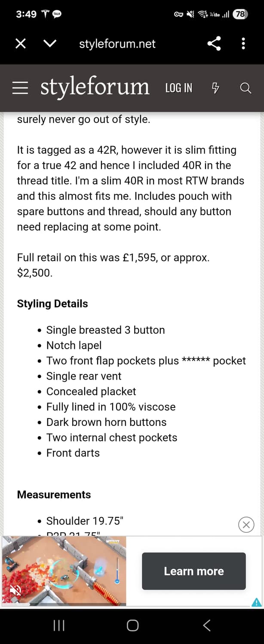
Task: Tap the Android back arrow
Action: [206, 626]
